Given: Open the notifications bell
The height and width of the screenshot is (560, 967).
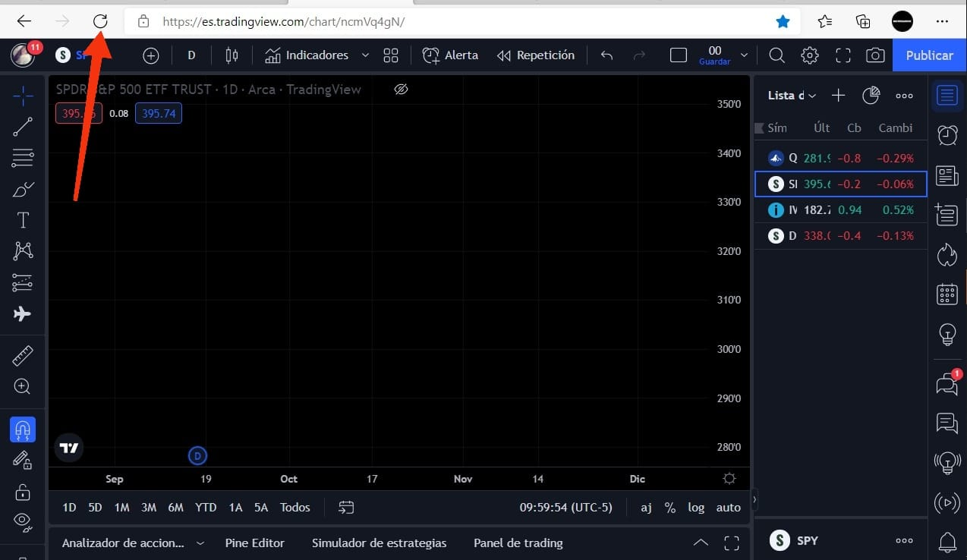Looking at the screenshot, I should click(947, 542).
